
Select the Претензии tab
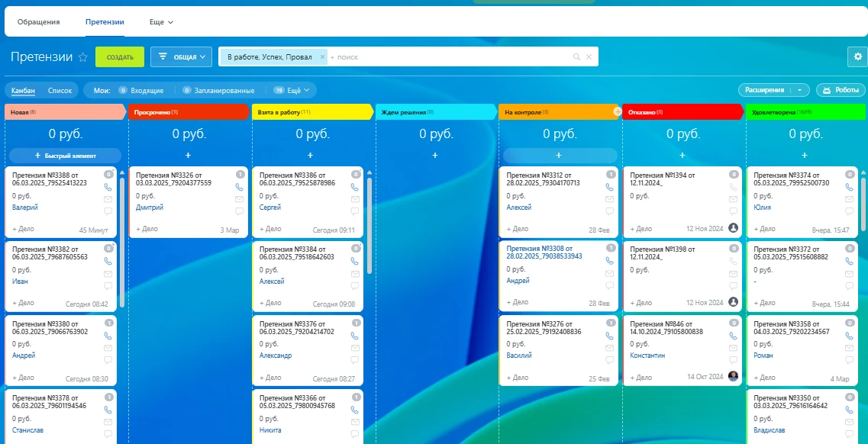point(105,22)
